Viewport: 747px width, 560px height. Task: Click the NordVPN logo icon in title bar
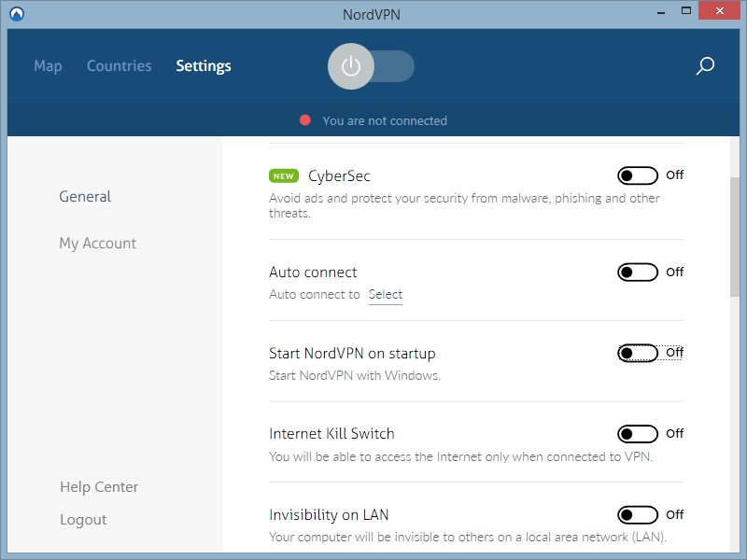tap(17, 14)
